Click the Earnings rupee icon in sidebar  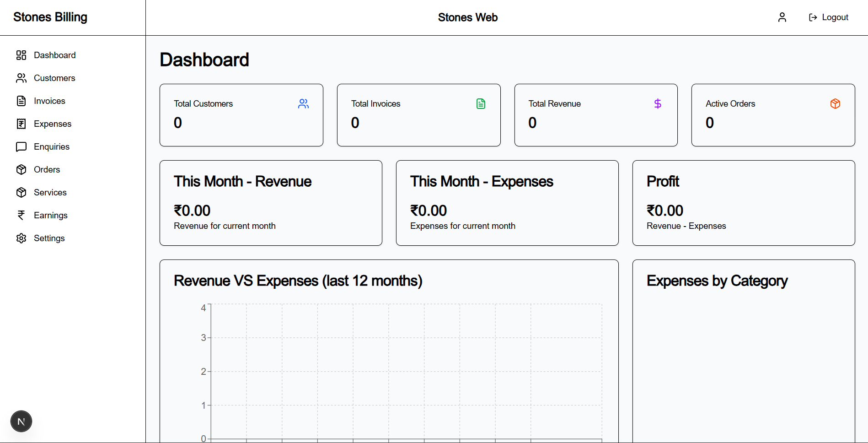pos(21,215)
